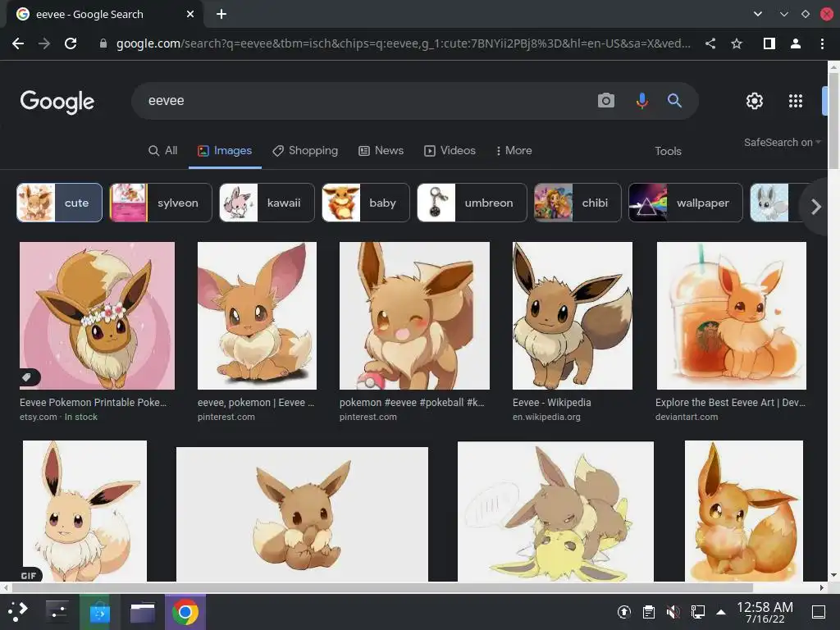Image resolution: width=840 pixels, height=630 pixels.
Task: Click the blue magnifier search button
Action: (674, 100)
